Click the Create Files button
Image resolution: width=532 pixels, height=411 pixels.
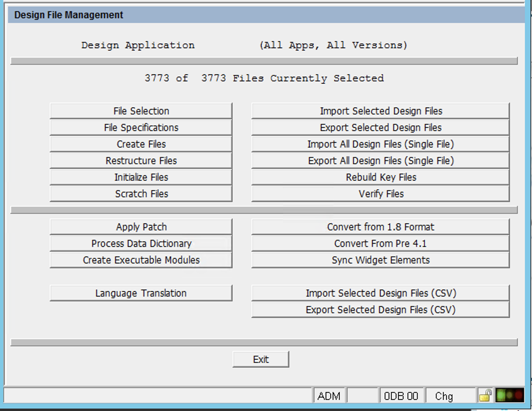point(141,144)
